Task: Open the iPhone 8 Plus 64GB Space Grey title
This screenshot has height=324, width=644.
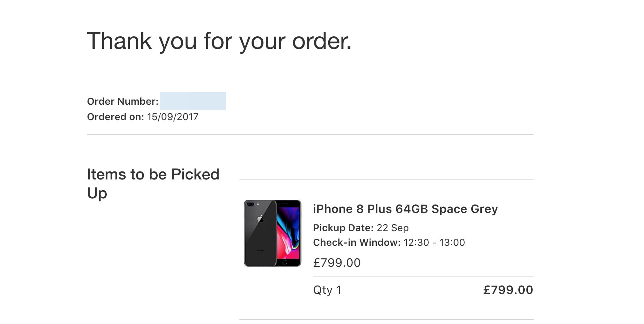Action: point(405,209)
